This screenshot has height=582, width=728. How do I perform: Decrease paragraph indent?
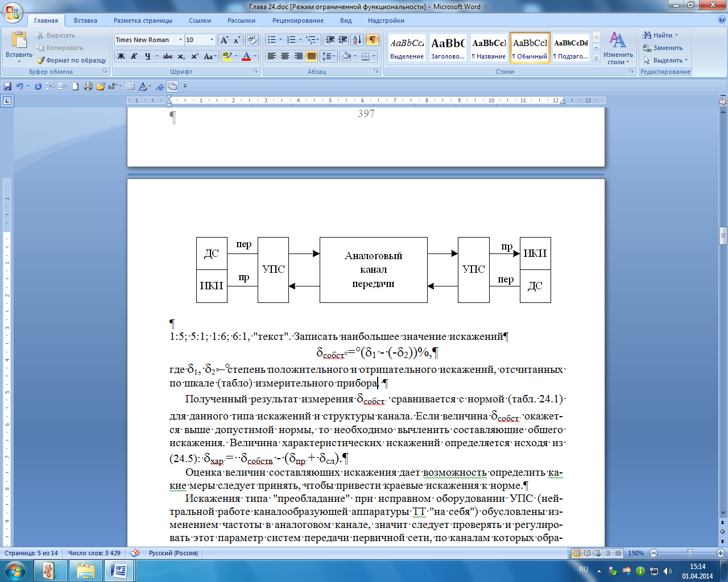point(329,40)
